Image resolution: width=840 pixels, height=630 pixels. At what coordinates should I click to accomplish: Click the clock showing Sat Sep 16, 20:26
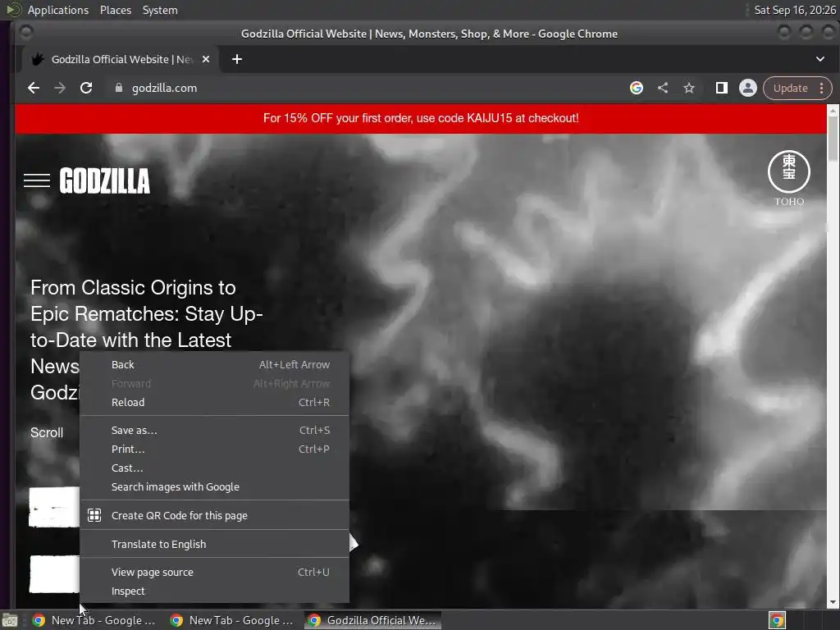(x=794, y=10)
